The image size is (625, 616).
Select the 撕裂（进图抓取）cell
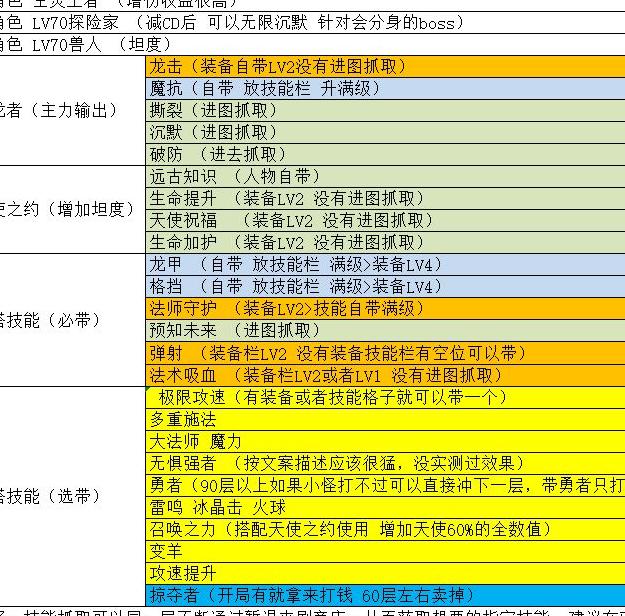click(385, 110)
